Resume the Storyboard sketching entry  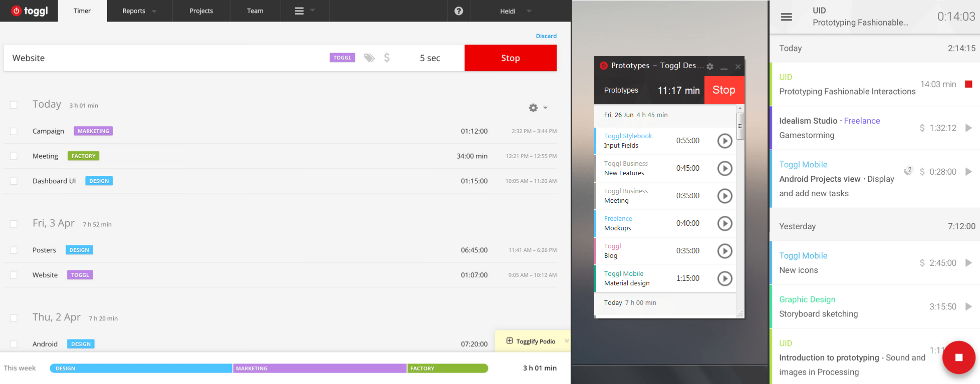(x=968, y=306)
